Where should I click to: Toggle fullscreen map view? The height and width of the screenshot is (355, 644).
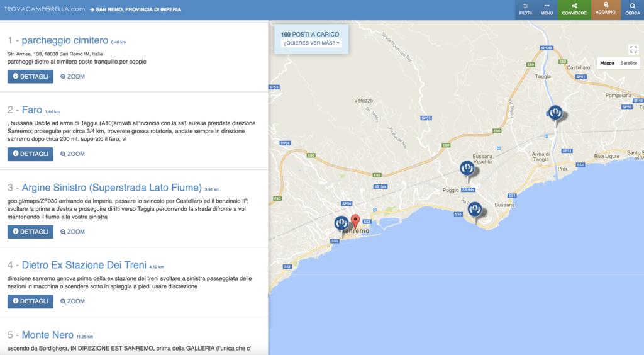(633, 49)
